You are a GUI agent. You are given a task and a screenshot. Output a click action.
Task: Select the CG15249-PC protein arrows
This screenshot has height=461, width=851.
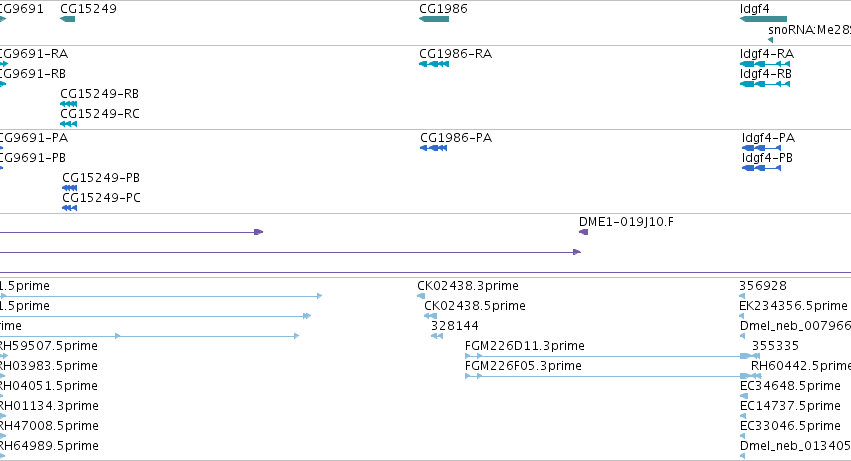(x=69, y=208)
